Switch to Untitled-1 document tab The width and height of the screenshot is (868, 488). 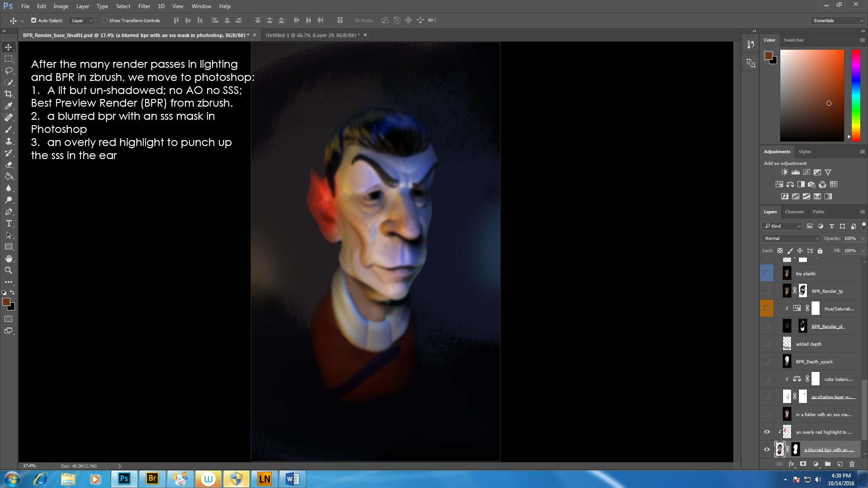click(x=312, y=35)
